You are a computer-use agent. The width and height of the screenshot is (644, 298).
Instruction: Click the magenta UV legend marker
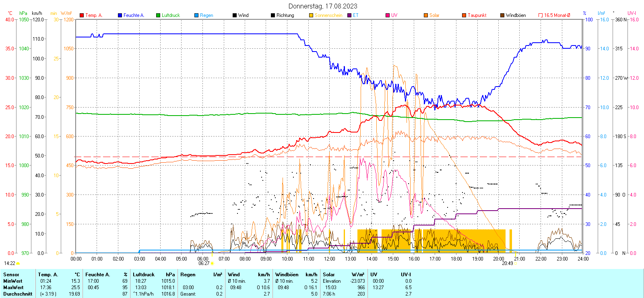pos(388,15)
